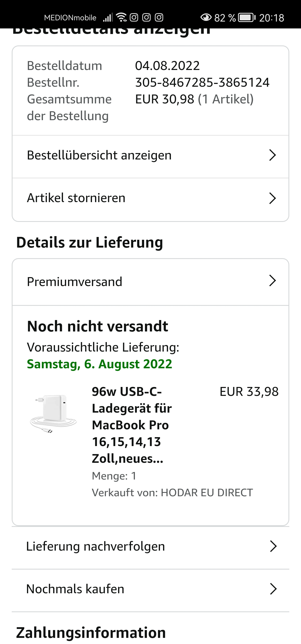Tap the Bestellübersicht anzeigen label
Viewport: 301px width, 644px height.
(x=99, y=155)
